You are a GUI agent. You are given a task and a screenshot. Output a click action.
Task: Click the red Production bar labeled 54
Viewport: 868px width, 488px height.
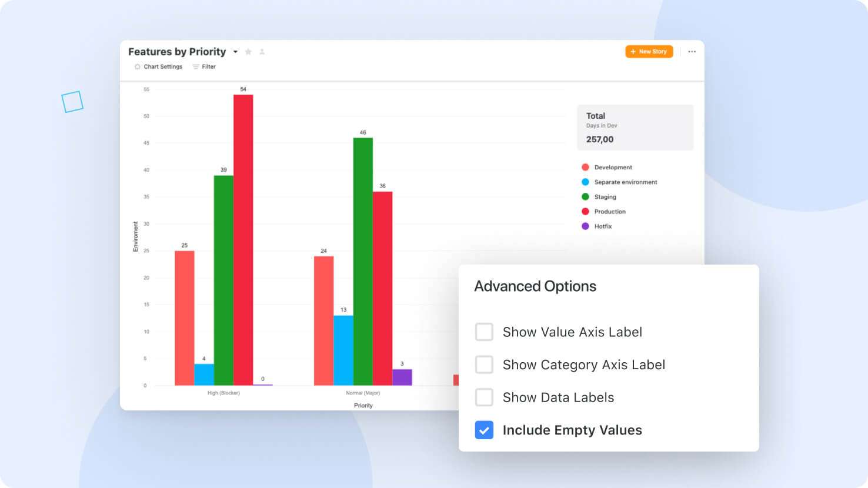point(243,240)
